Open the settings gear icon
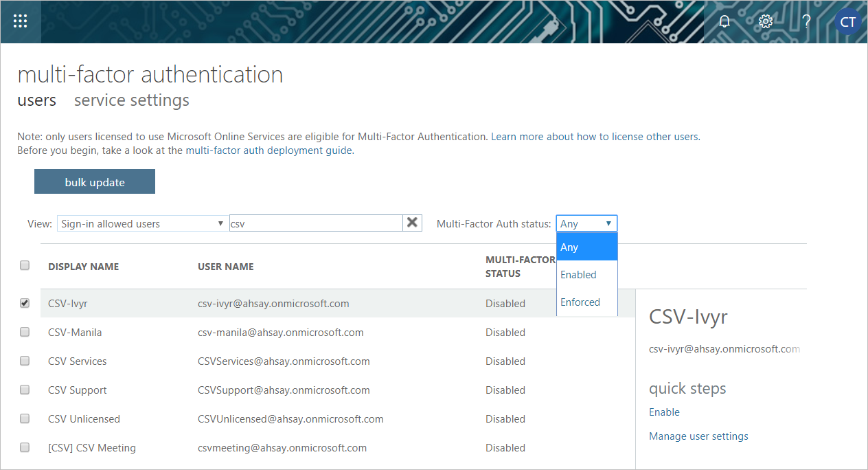The image size is (868, 470). [x=765, y=21]
